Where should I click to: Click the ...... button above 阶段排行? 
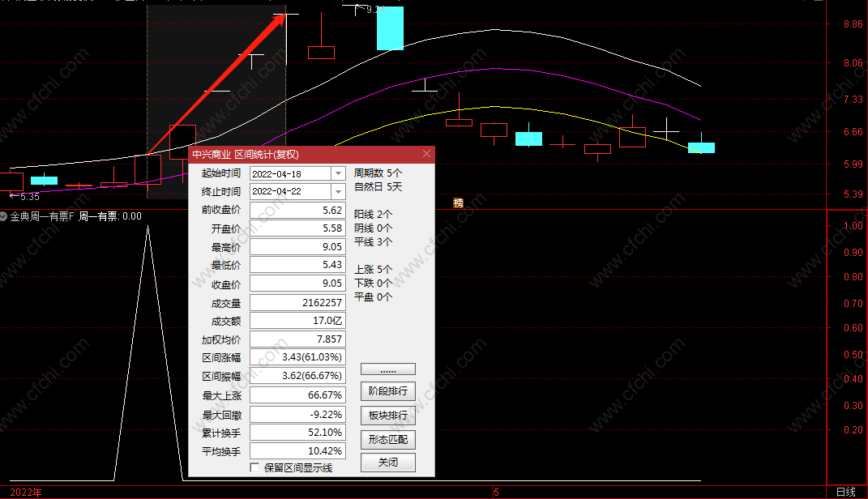388,369
